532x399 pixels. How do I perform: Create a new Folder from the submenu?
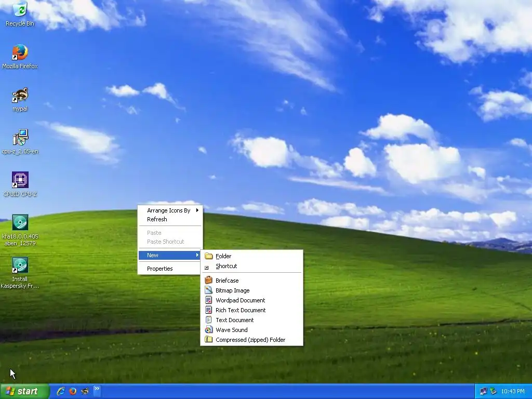252,256
